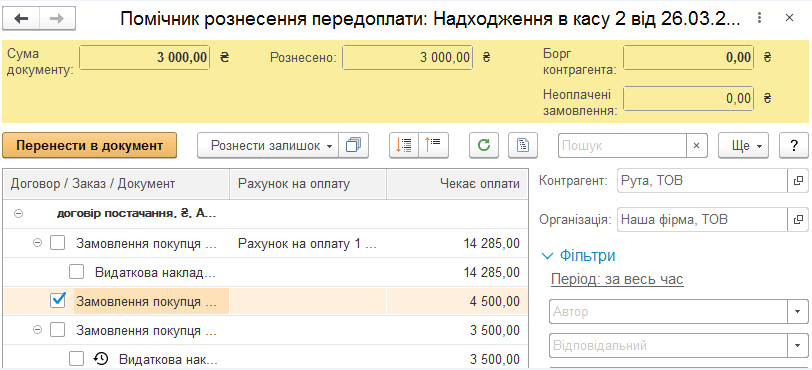
Task: Check the first Замовлення покупця 14 285,00 checkbox
Action: coord(57,243)
